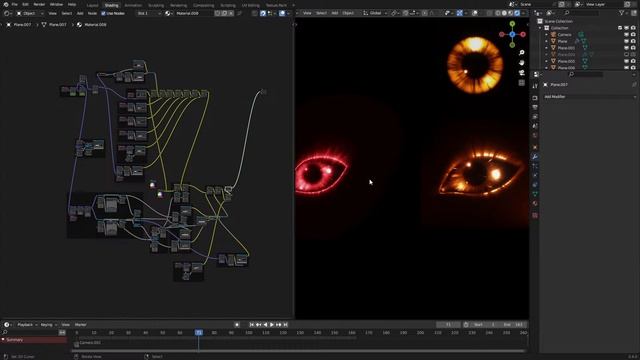The image size is (640, 360).
Task: Expand the Plane.001 outliner item
Action: 547,48
